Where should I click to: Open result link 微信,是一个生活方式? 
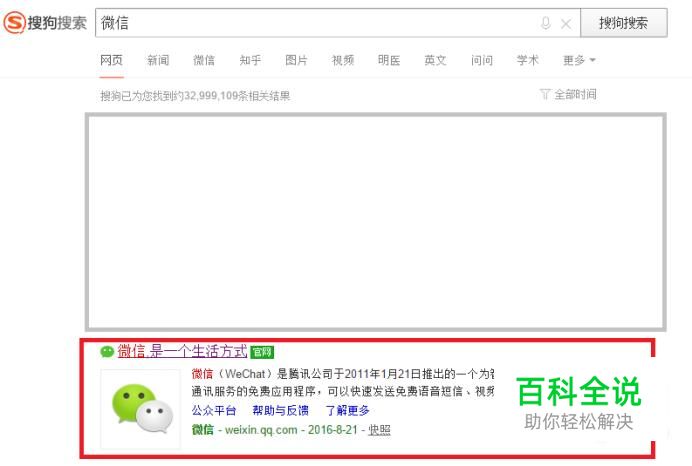click(182, 351)
